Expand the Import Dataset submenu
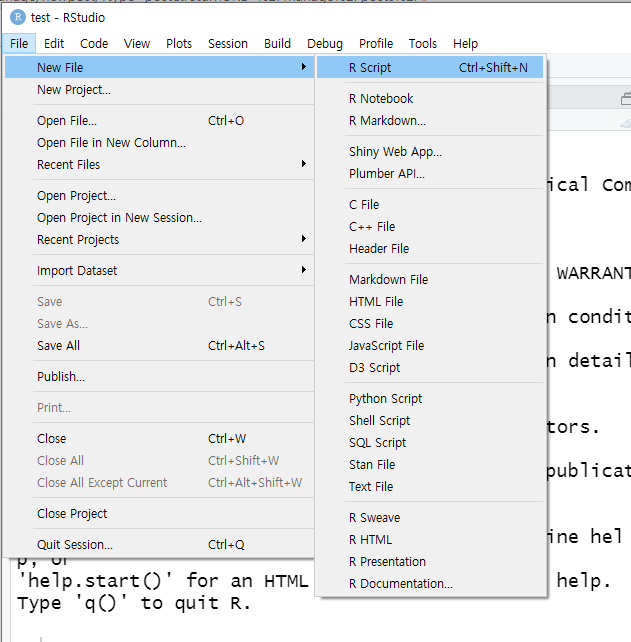The image size is (631, 642). 159,270
